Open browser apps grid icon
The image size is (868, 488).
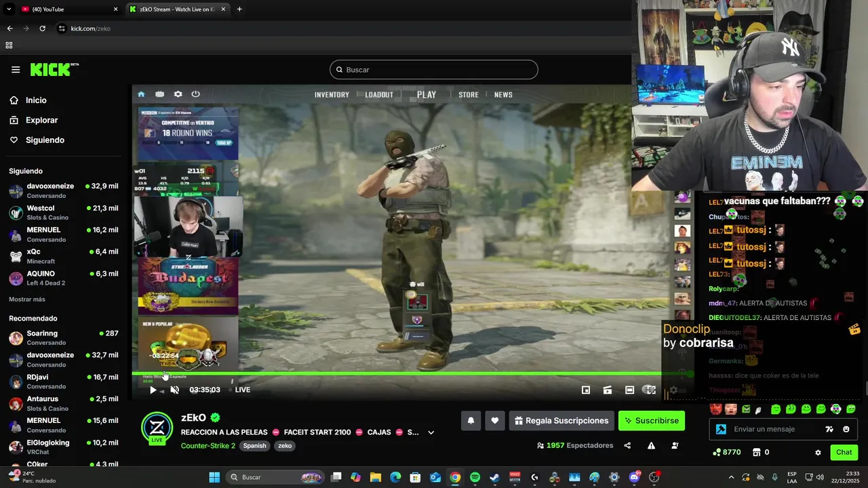9,45
